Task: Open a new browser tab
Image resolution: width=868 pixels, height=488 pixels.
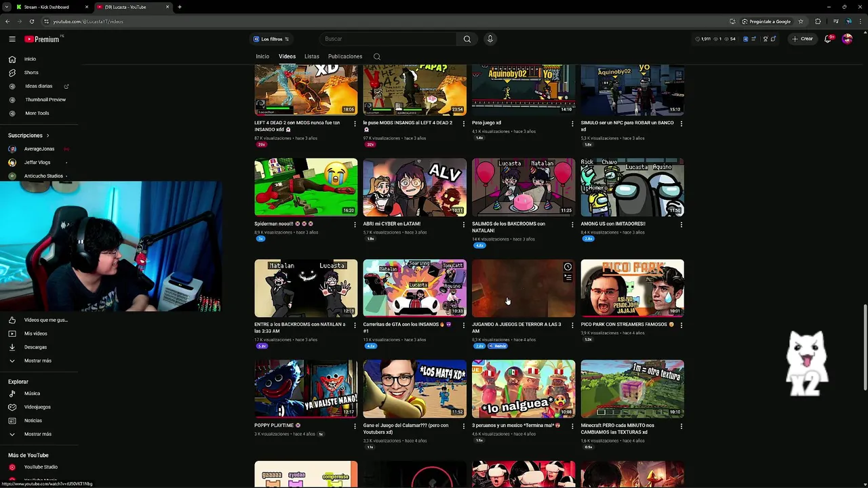Action: coord(180,7)
